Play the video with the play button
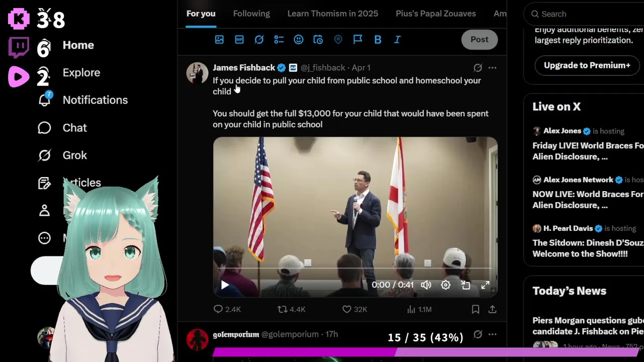 click(225, 285)
